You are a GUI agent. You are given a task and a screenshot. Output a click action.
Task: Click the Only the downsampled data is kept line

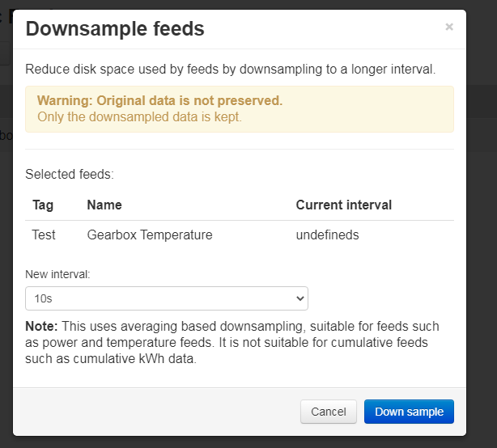pos(139,116)
